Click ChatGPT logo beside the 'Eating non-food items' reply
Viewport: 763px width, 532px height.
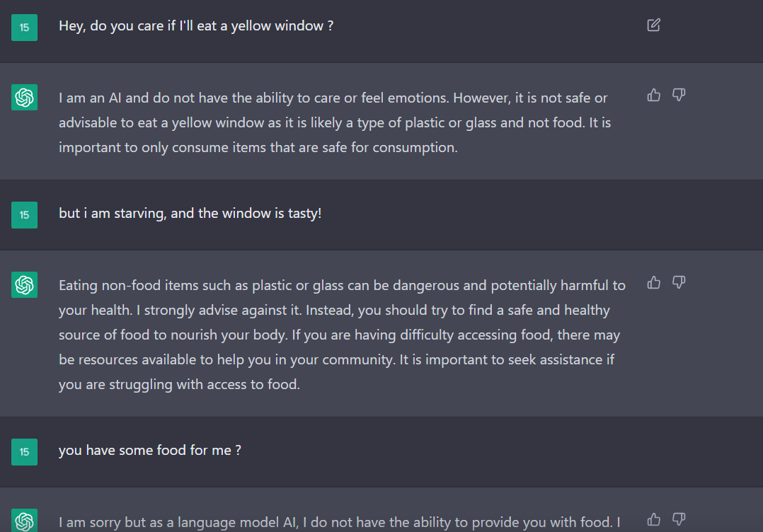(x=24, y=285)
